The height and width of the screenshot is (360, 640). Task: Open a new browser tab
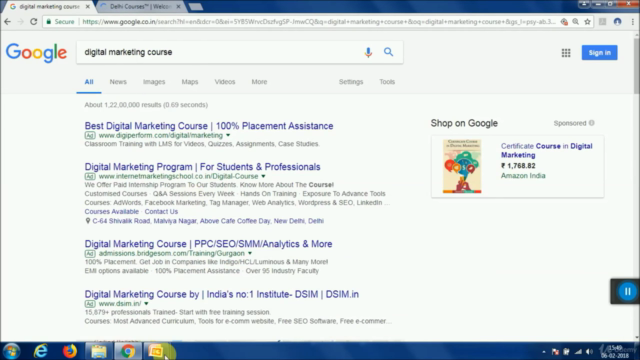tap(196, 7)
